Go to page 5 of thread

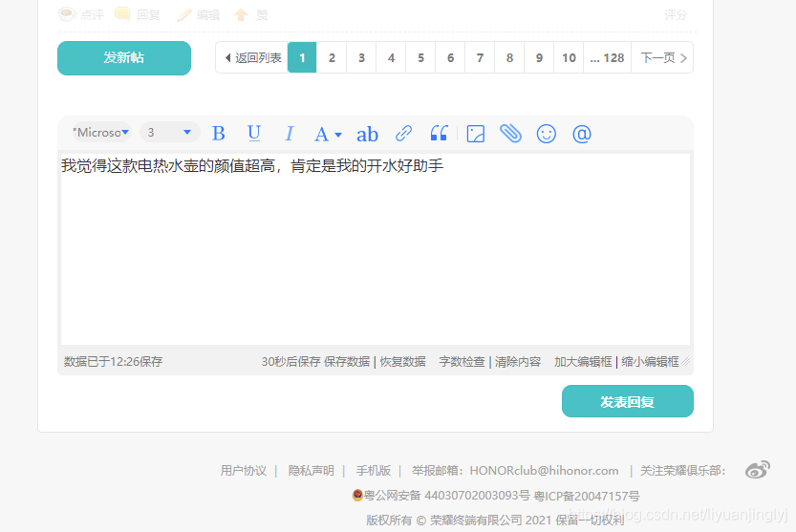pos(420,57)
